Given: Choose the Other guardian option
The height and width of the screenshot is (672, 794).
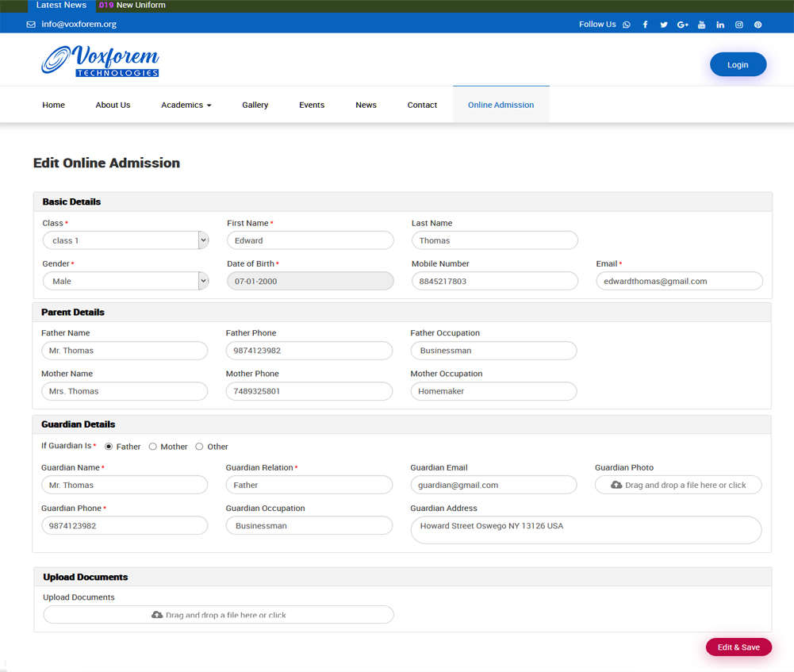Looking at the screenshot, I should pyautogui.click(x=199, y=447).
